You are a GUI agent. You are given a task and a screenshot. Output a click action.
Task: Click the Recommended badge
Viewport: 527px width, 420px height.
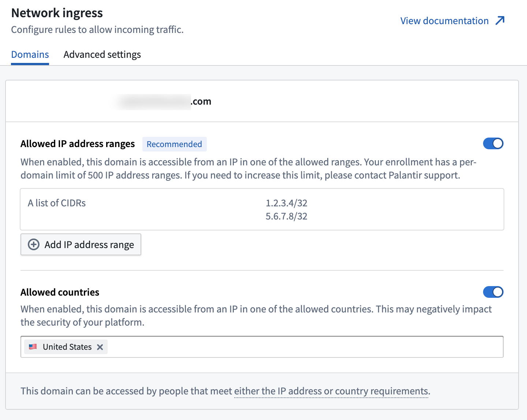174,144
